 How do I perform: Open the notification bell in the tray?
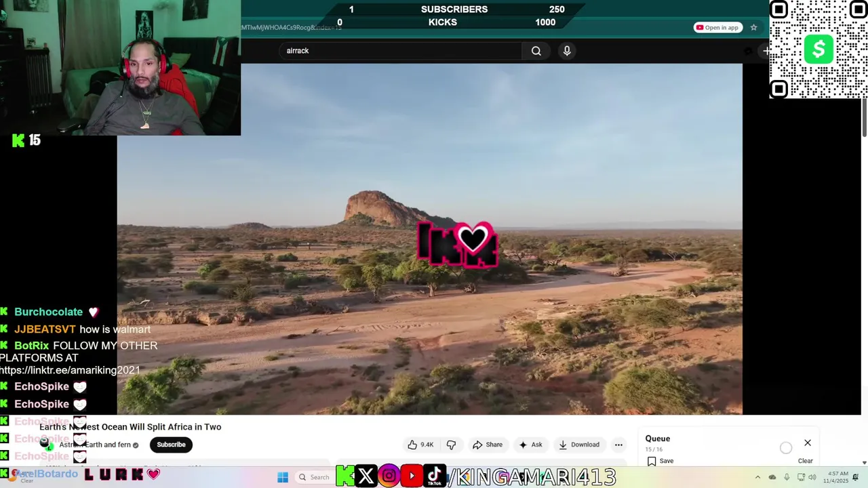pyautogui.click(x=856, y=477)
